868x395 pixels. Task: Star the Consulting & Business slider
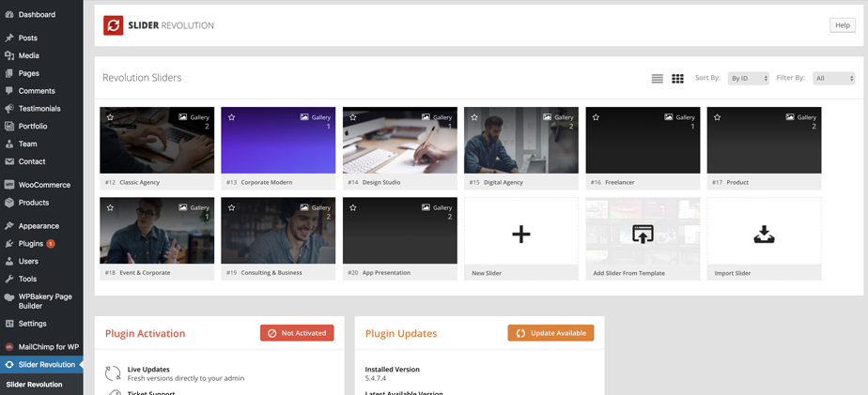point(231,207)
